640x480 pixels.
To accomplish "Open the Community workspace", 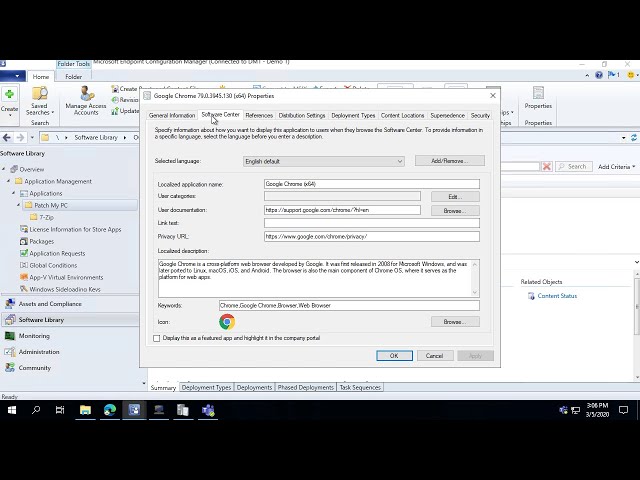I will (35, 368).
